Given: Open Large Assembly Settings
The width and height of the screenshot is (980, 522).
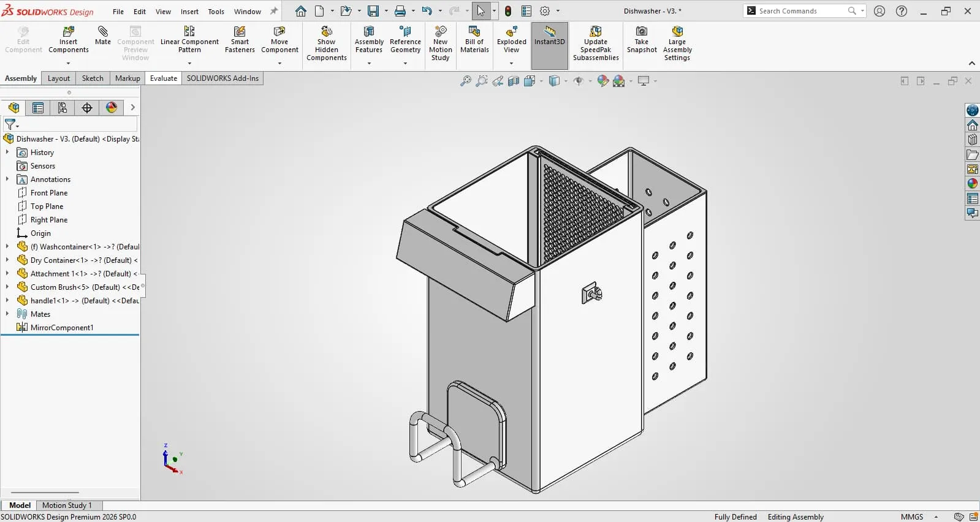Looking at the screenshot, I should (x=677, y=43).
